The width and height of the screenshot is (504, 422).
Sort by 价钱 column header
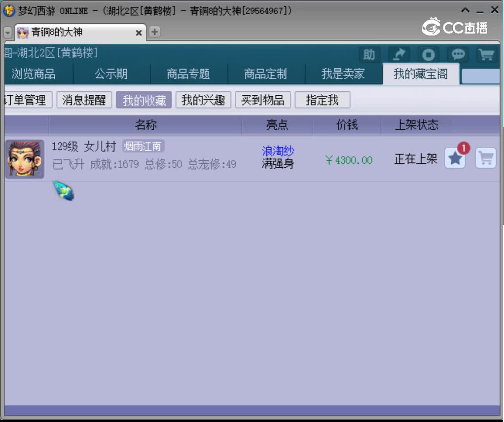coord(346,125)
